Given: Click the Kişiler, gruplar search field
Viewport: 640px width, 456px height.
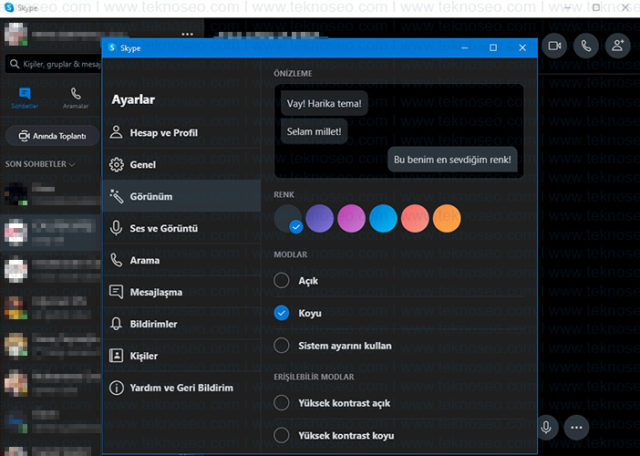Looking at the screenshot, I should (x=54, y=64).
